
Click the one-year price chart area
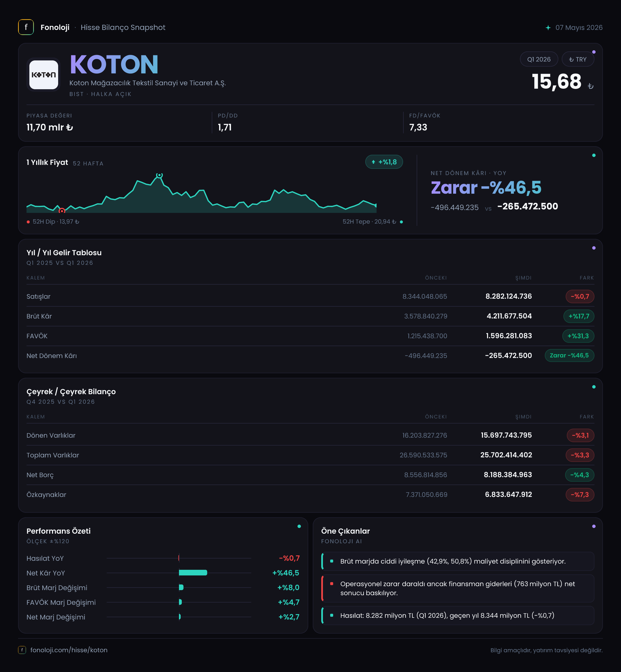[x=201, y=193]
